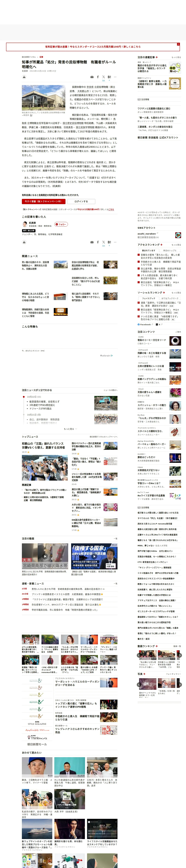Image resolution: width=186 pixels, height=868 pixels.
Task: Select the フェイスブック social ranking tab
Action: point(148,298)
